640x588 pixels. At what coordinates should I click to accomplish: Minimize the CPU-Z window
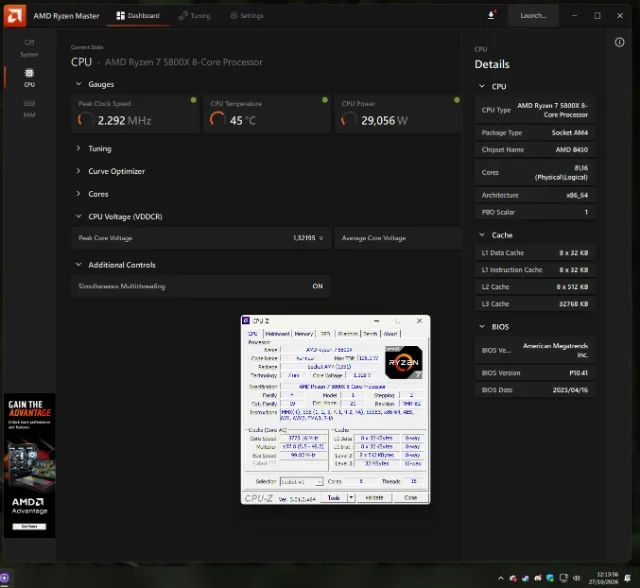[x=376, y=321]
